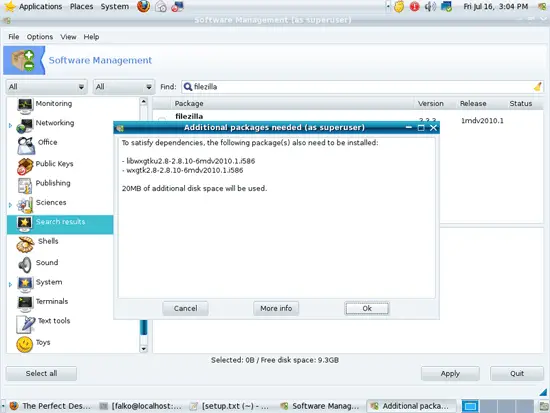This screenshot has width=550, height=413.
Task: Open the Options menu
Action: point(40,37)
